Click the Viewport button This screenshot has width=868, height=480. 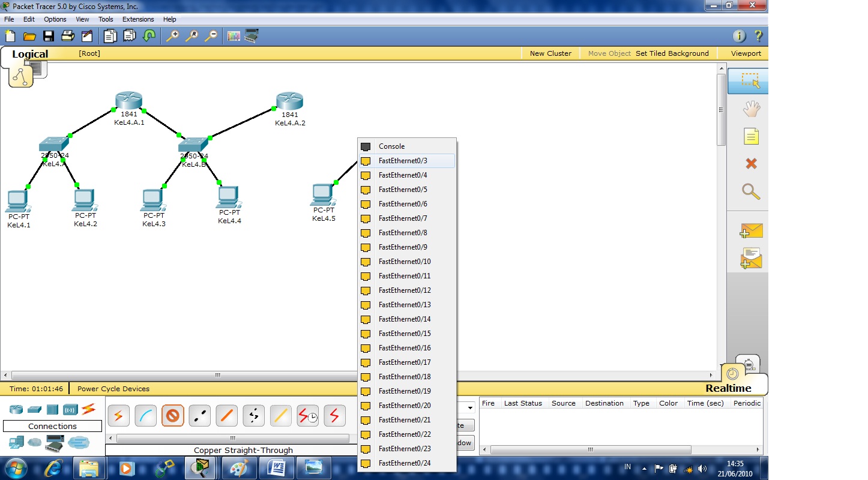(746, 53)
